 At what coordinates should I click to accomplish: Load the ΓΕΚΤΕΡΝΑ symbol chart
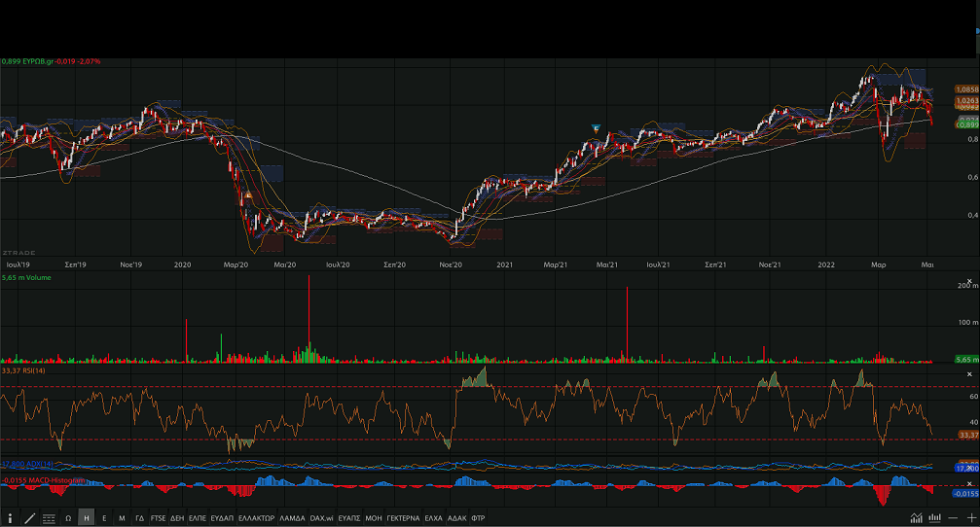click(403, 518)
